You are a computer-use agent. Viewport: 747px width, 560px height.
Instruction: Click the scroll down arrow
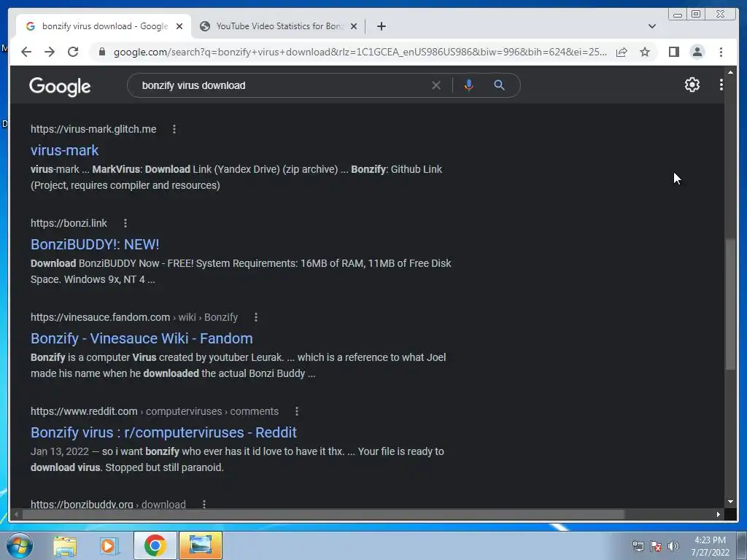[x=730, y=502]
